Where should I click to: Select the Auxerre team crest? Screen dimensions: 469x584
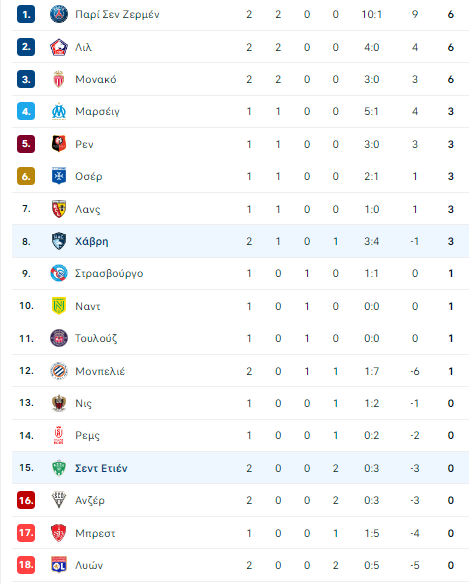(59, 176)
